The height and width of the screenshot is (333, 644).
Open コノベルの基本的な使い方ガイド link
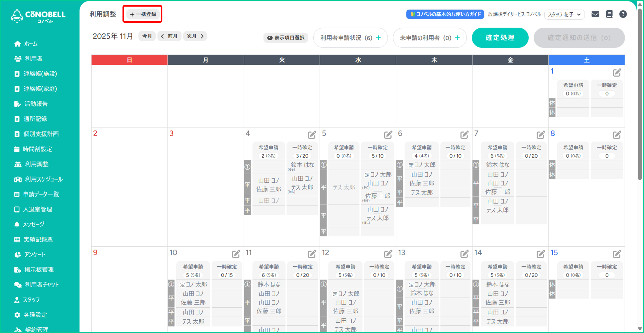445,14
